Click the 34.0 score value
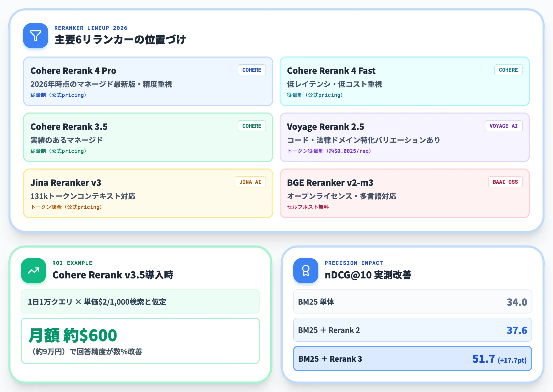 [517, 302]
